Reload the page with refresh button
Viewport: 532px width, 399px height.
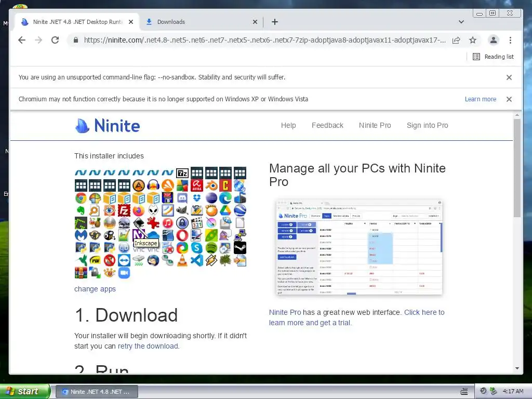pos(55,40)
